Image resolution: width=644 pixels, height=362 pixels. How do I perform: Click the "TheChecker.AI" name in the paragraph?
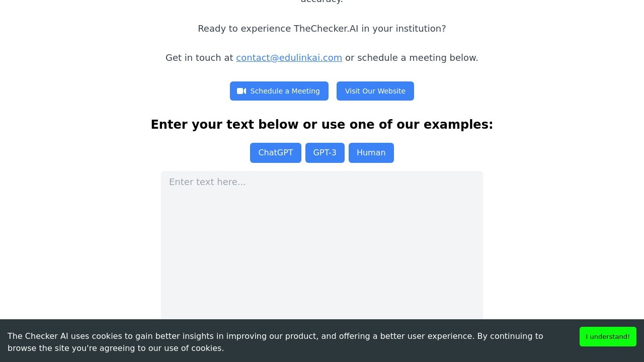pos(326,29)
